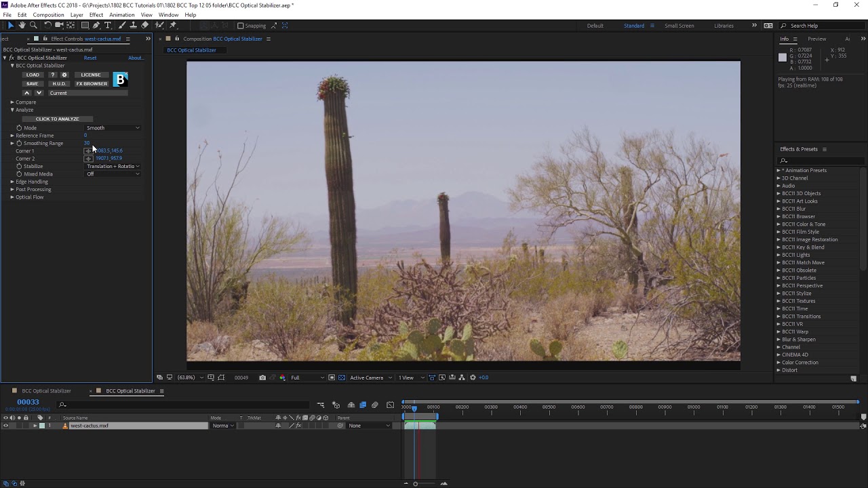The height and width of the screenshot is (488, 868).
Task: Expand the Post Processing section
Action: click(x=12, y=190)
